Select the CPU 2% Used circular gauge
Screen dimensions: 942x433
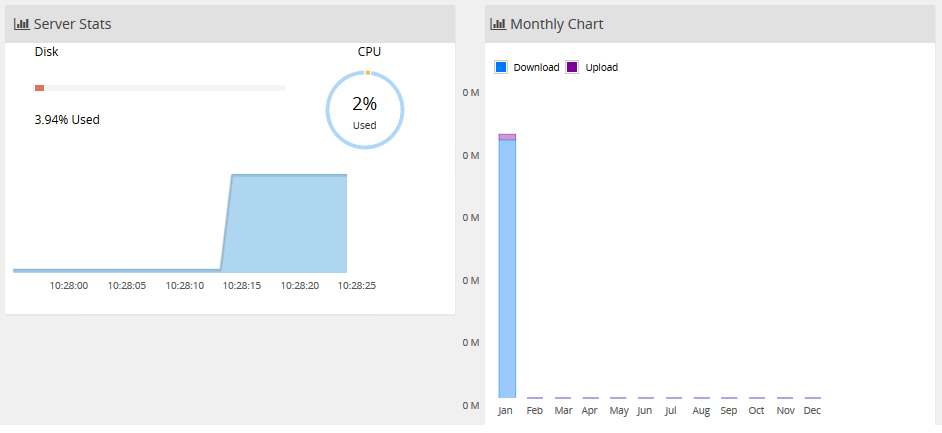point(364,110)
